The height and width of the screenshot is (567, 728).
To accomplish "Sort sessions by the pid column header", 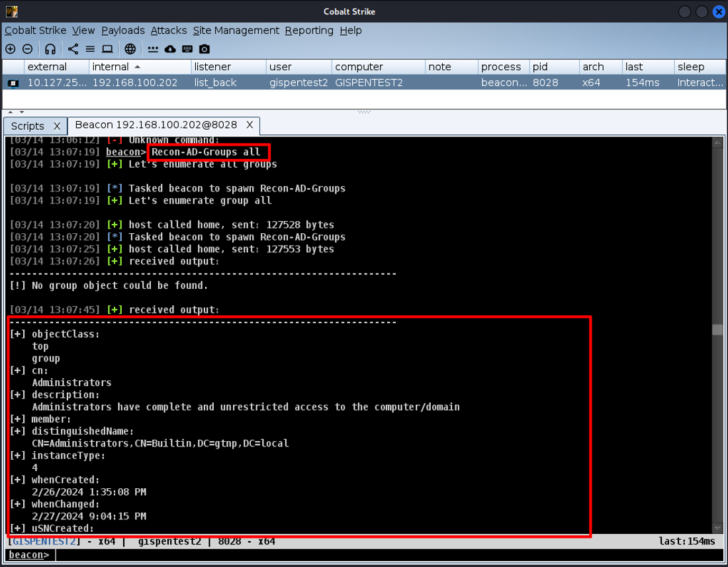I will (x=555, y=67).
